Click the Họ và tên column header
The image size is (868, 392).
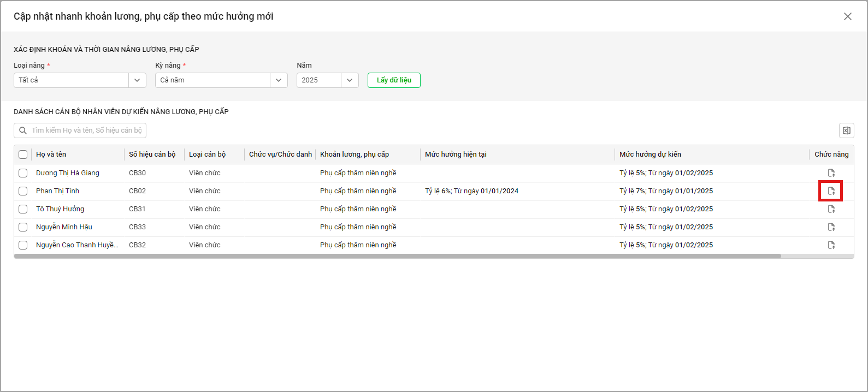51,155
